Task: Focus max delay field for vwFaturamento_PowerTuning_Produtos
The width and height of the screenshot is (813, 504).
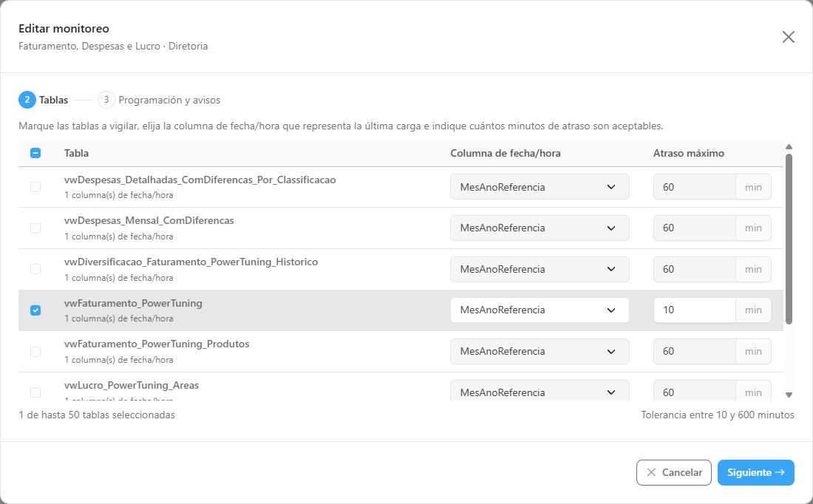Action: click(694, 352)
